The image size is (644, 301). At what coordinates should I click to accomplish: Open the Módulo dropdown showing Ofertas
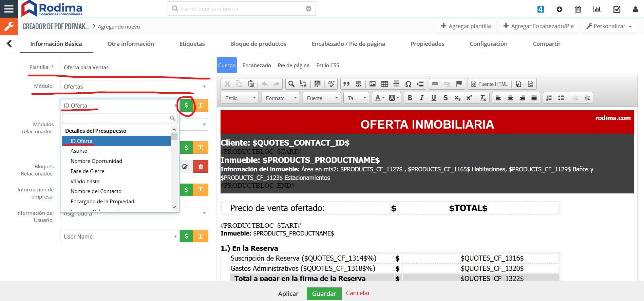click(x=134, y=87)
